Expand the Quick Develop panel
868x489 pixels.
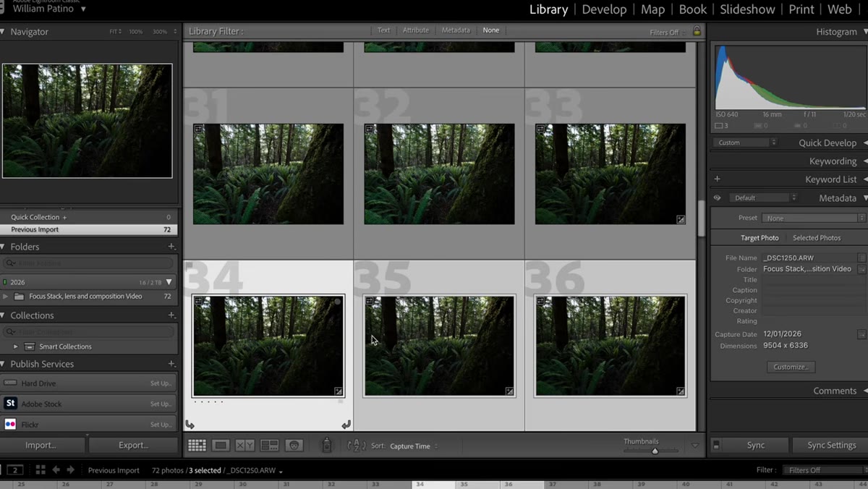click(866, 143)
